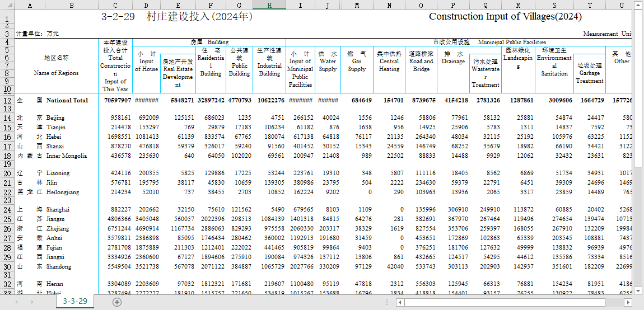Click the 'Garbage Treatment' header cell
Screen dimensions: 644x310
(590, 73)
